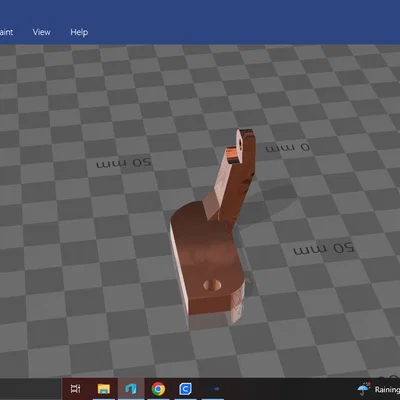400x400 pixels.
Task: Open the Help menu
Action: coord(79,32)
